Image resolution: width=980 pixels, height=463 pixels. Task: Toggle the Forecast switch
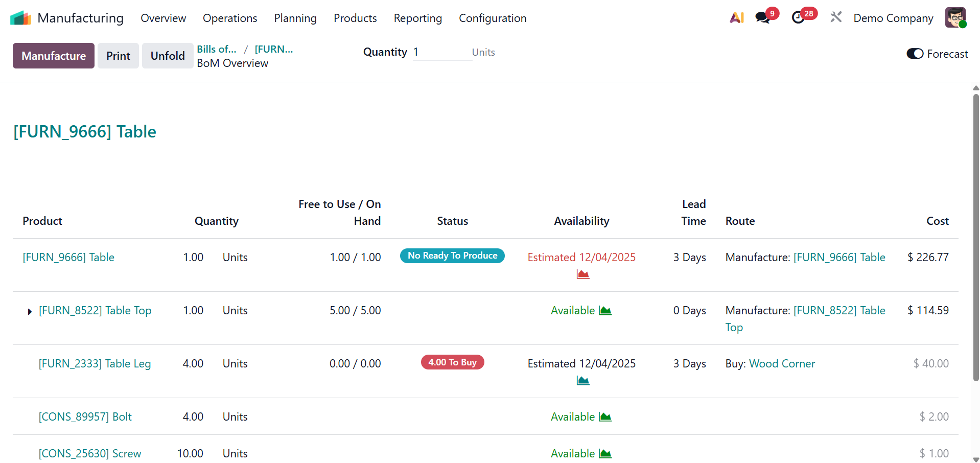coord(915,54)
